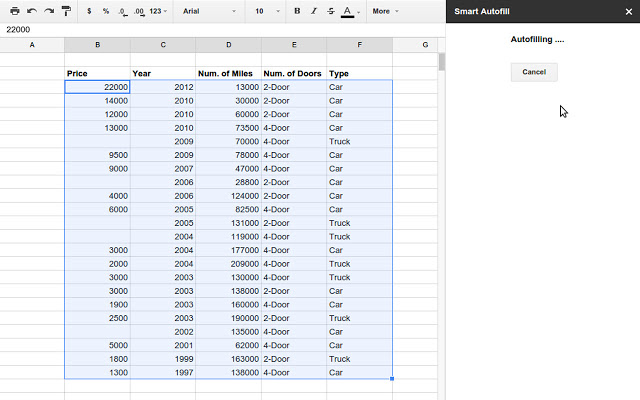Screen dimensions: 640x400
Task: Select the price cell containing 5000
Action: [x=98, y=346]
